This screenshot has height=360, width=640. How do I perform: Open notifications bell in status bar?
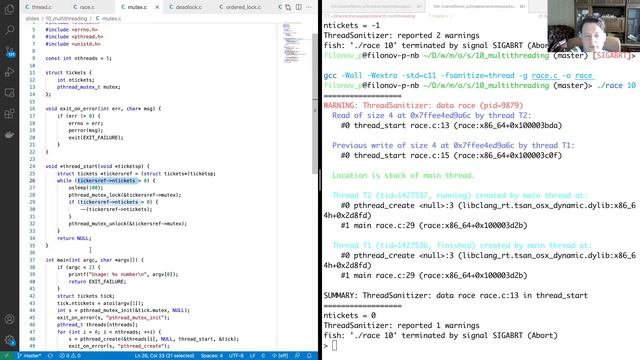[x=309, y=356]
